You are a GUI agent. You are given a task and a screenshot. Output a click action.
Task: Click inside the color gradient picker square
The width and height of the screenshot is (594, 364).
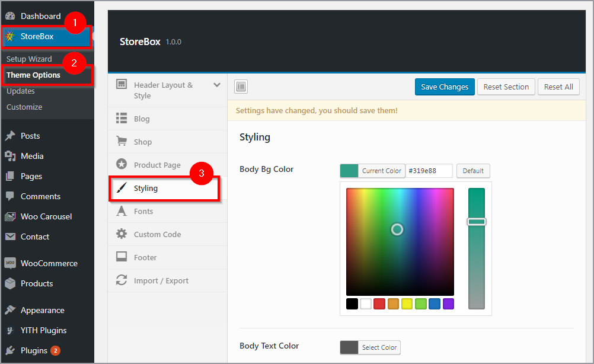coord(400,242)
